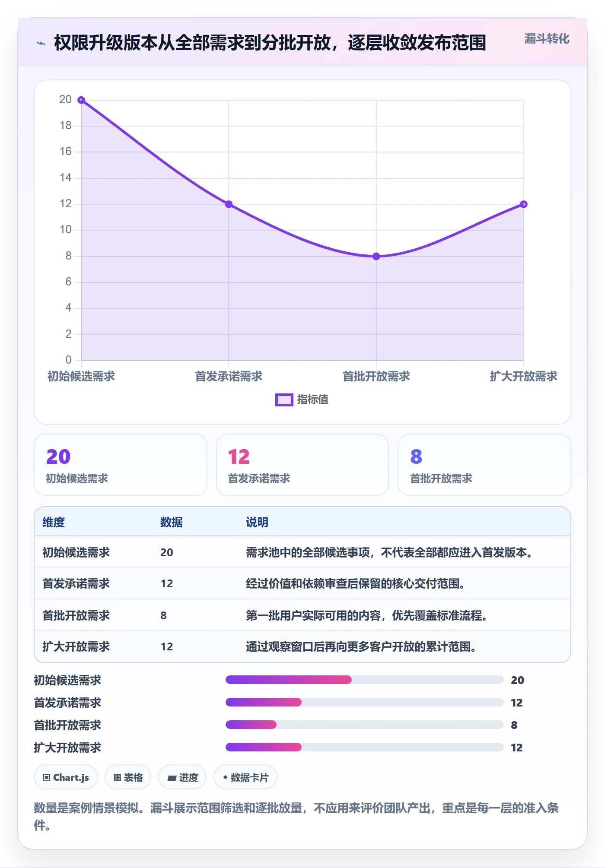Toggle the 指标值 legend swatch
605x868 pixels.
pos(284,400)
